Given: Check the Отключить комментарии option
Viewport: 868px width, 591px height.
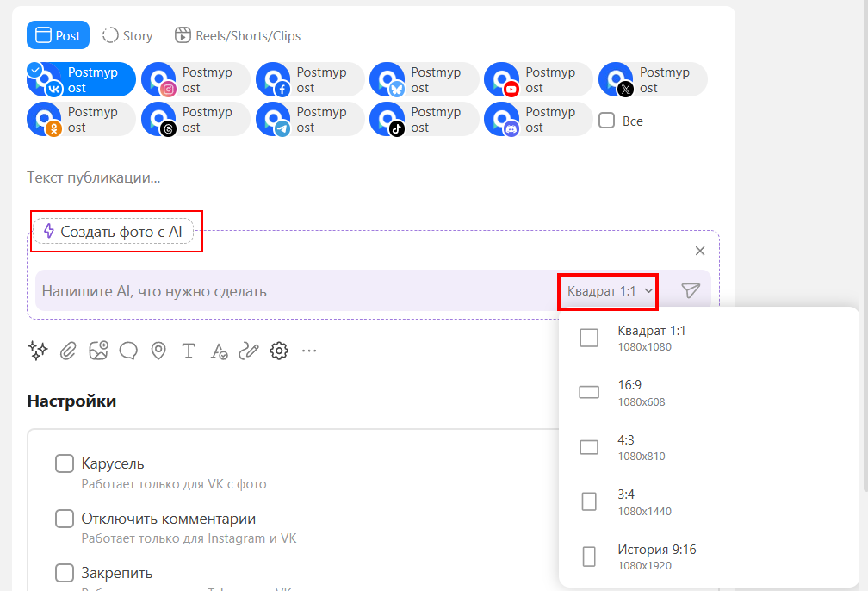Looking at the screenshot, I should pos(65,519).
